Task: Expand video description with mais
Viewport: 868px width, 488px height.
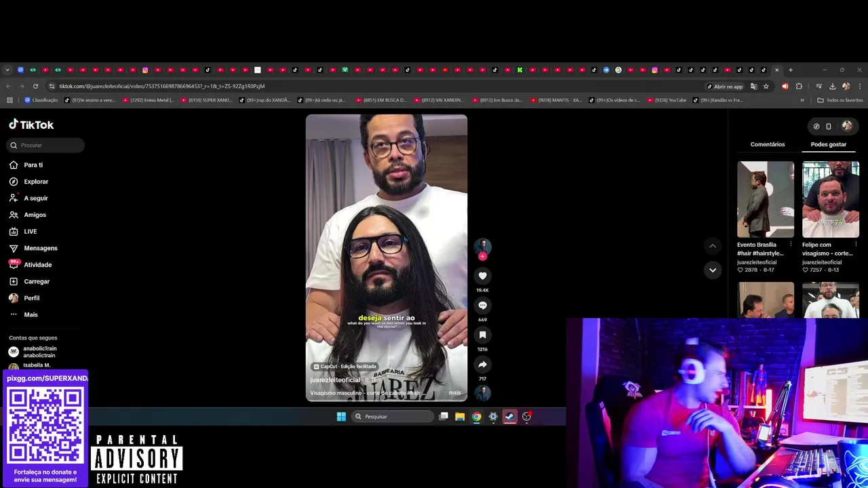Action: click(454, 392)
